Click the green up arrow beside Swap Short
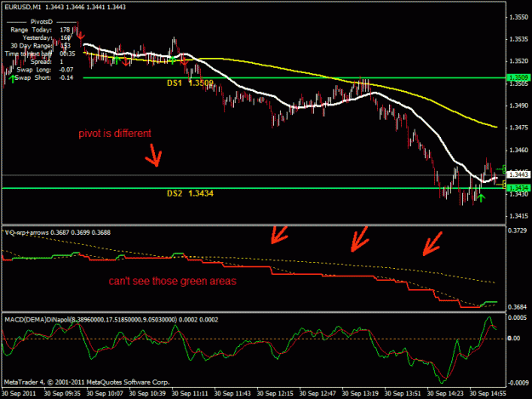 pos(13,78)
